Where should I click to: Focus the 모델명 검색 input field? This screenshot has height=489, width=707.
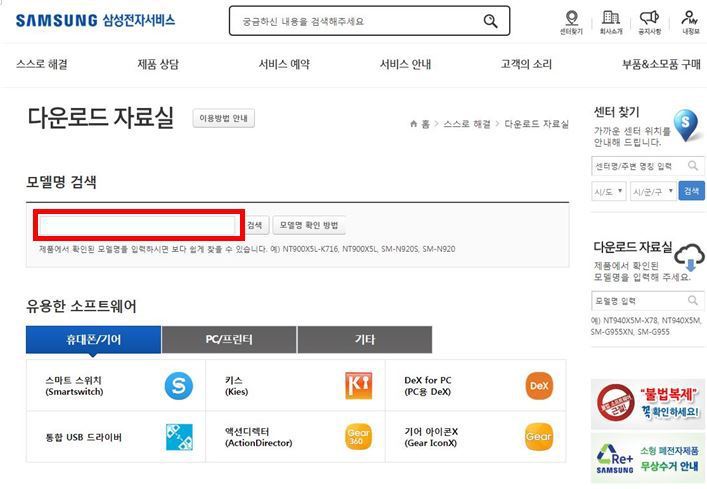coord(138,225)
